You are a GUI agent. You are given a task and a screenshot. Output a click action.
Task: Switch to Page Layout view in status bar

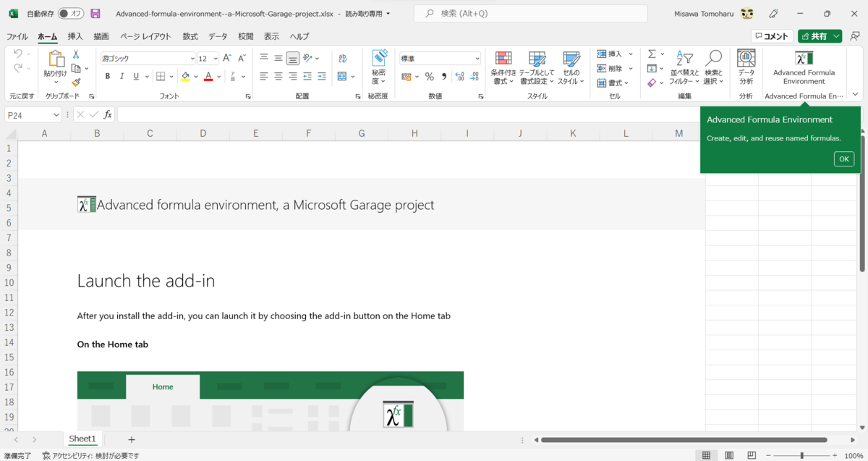point(729,456)
